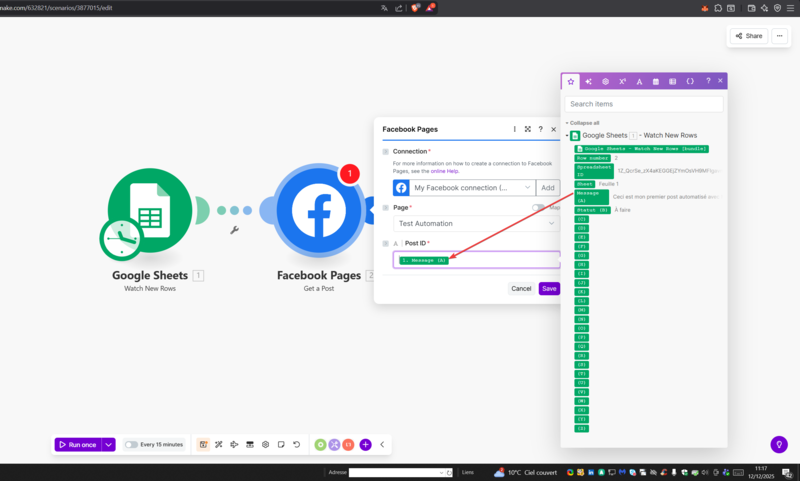Image resolution: width=800 pixels, height=481 pixels.
Task: Open the array functions table tab
Action: point(672,81)
